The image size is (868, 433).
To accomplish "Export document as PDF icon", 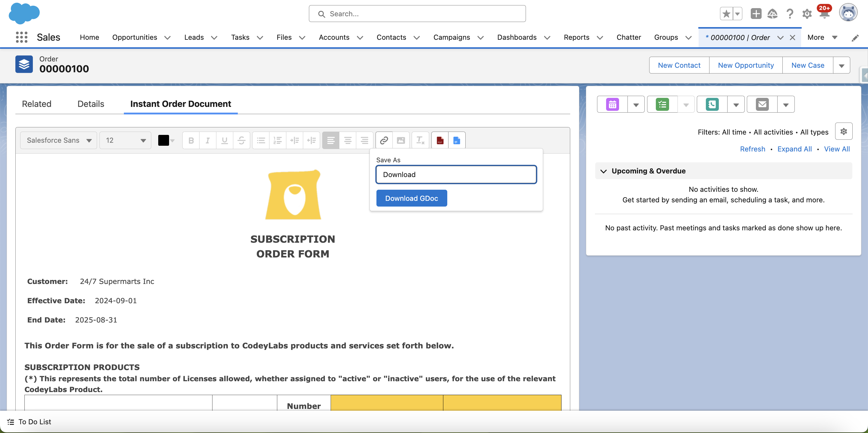I will (x=440, y=140).
